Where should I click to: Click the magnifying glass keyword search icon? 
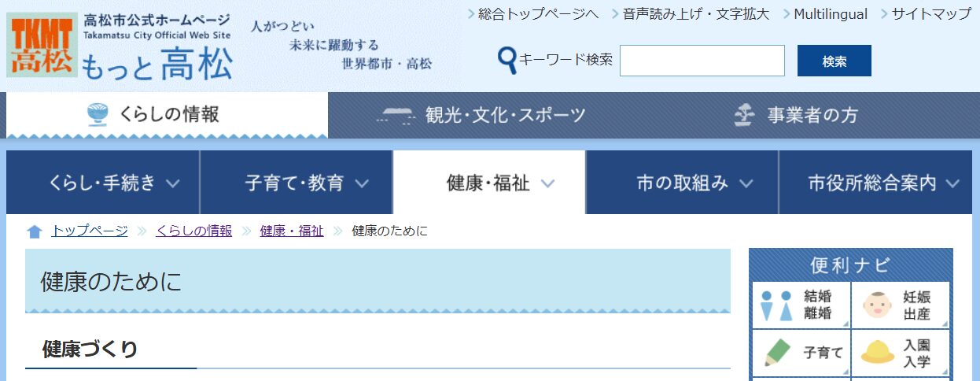point(507,61)
